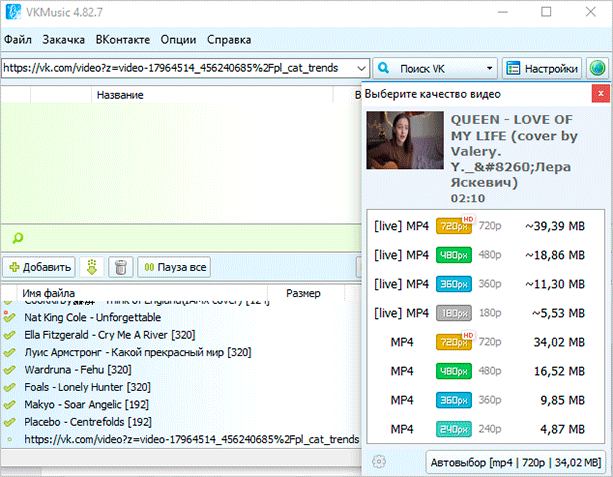Click the trash bin delete icon
The width and height of the screenshot is (613, 477).
click(x=120, y=267)
